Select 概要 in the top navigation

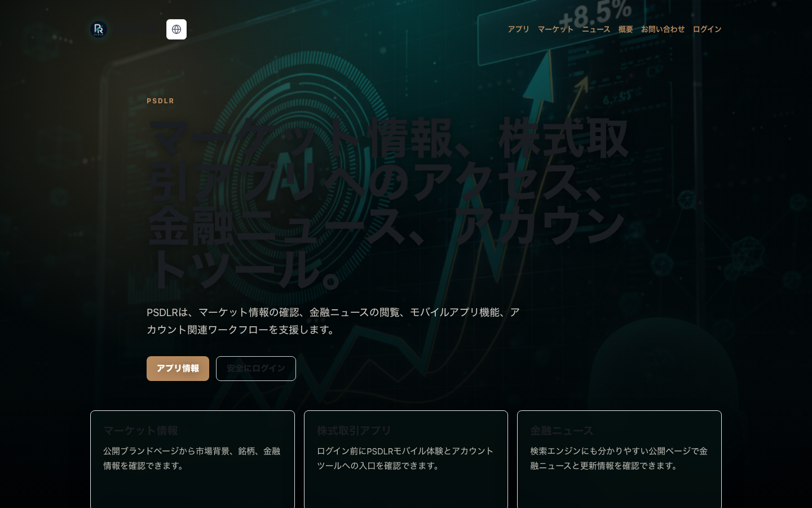pyautogui.click(x=625, y=29)
